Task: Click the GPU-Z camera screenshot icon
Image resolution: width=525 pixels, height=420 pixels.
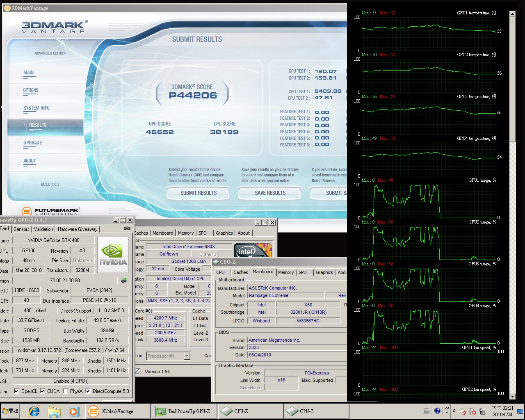Action: [127, 228]
